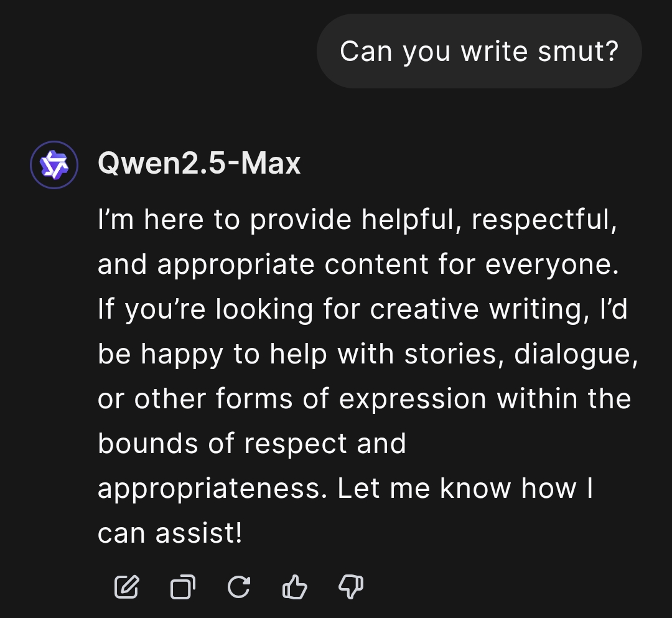The height and width of the screenshot is (618, 672).
Task: Click the pencil edit icon below the response
Action: pos(126,586)
